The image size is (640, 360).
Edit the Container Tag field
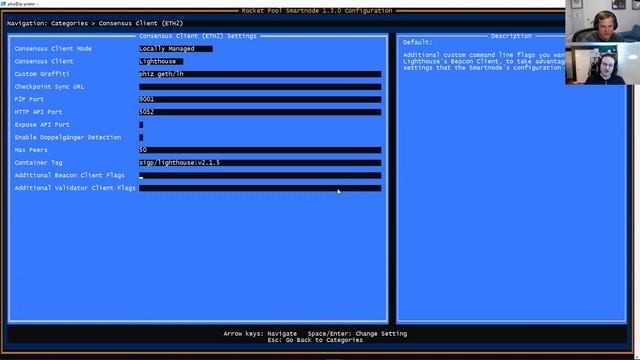click(x=260, y=162)
